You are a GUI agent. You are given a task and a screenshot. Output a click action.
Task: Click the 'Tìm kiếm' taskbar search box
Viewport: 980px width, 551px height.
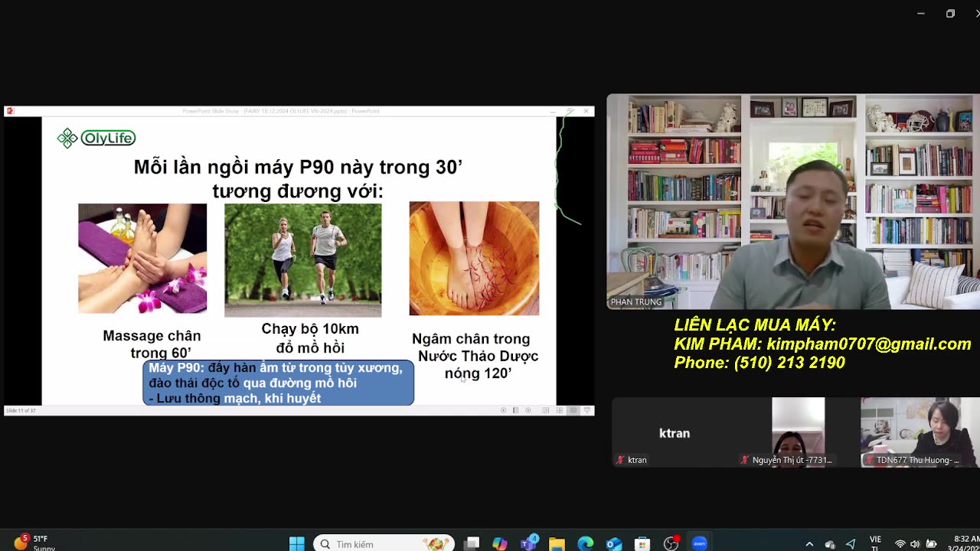pos(384,544)
